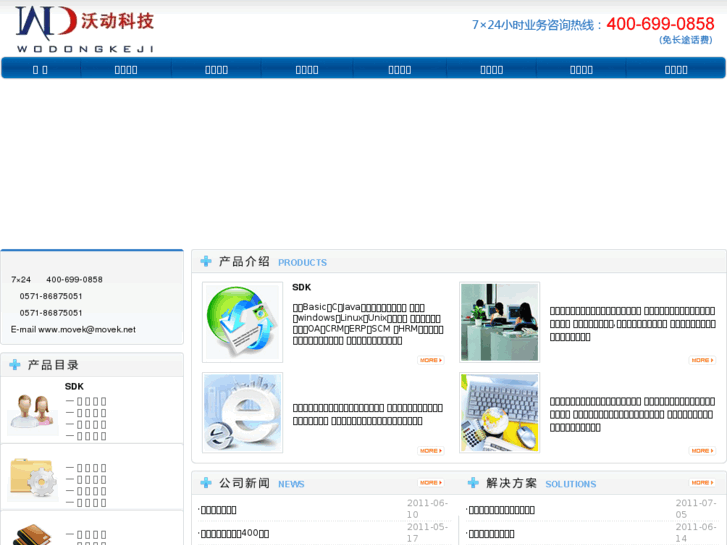Select the folder with gear icon
This screenshot has width=727, height=545.
coord(32,478)
